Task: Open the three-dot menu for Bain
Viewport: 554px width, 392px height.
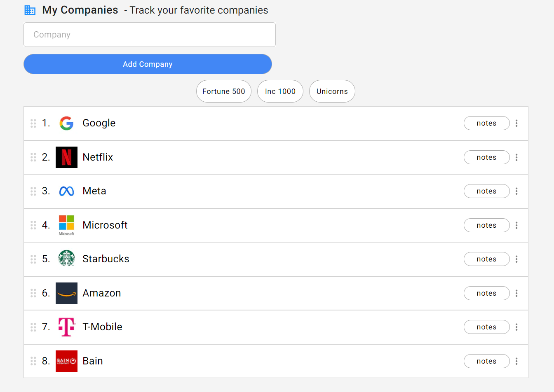Action: click(x=516, y=361)
